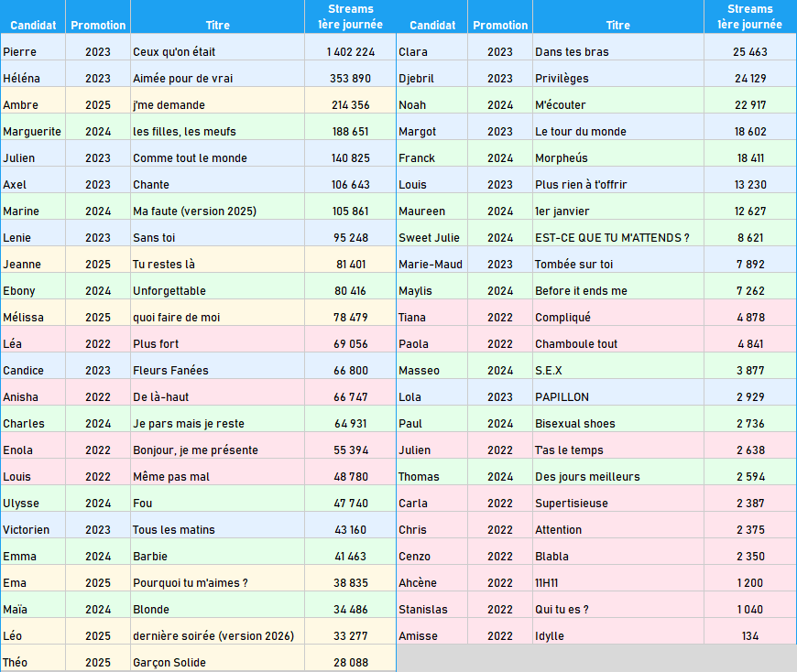Select the Lenie candidate cell
The image size is (797, 672).
pos(33,233)
